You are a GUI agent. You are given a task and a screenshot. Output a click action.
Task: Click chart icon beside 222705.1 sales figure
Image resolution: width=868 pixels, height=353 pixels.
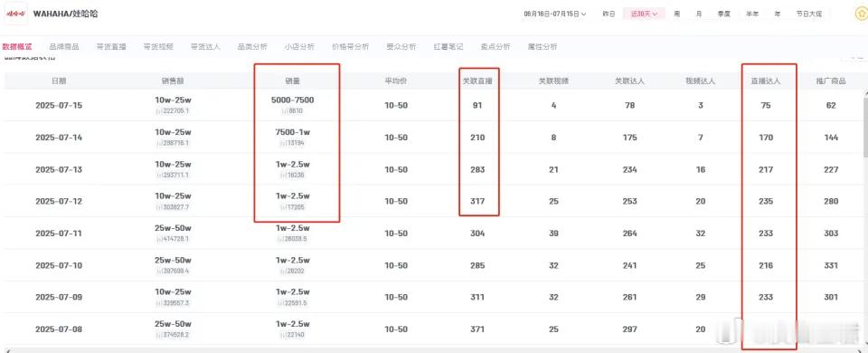coord(158,111)
